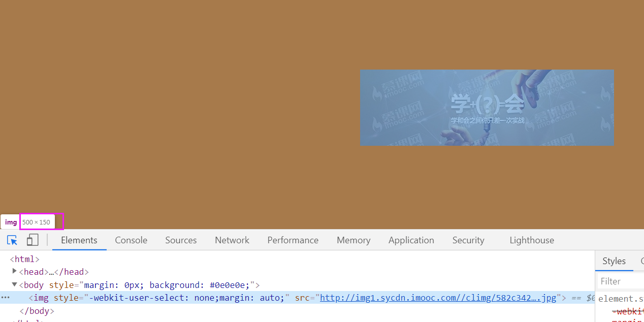
Task: Click the banner image in the page
Action: click(x=487, y=108)
